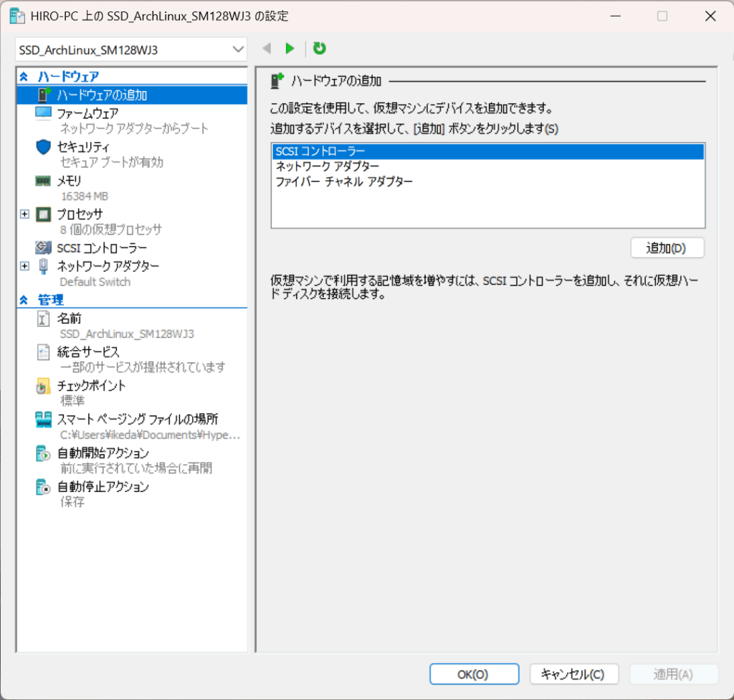This screenshot has width=734, height=700.
Task: Click the スマート ページング ファイル icon
Action: tap(43, 420)
